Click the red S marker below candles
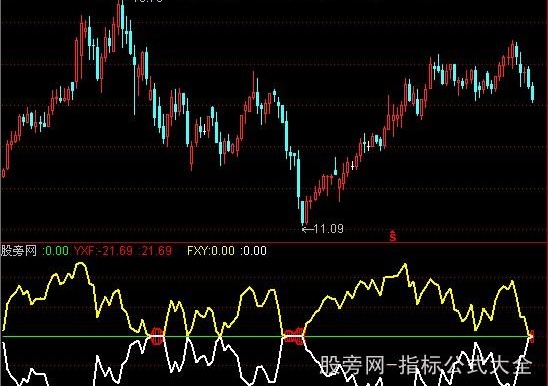Viewport: 548px width, 386px height. [393, 236]
